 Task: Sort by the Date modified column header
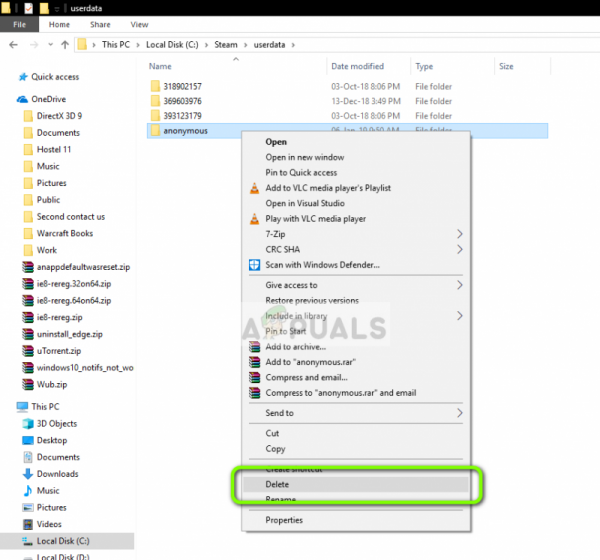357,66
